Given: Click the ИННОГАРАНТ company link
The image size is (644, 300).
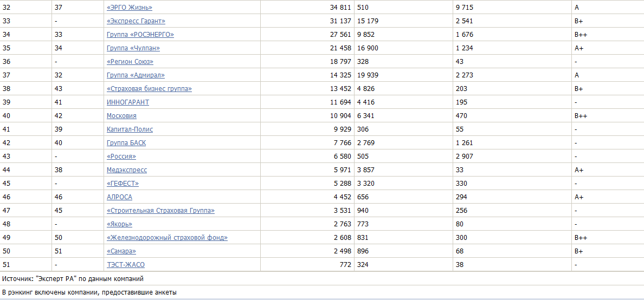Looking at the screenshot, I should [x=127, y=102].
